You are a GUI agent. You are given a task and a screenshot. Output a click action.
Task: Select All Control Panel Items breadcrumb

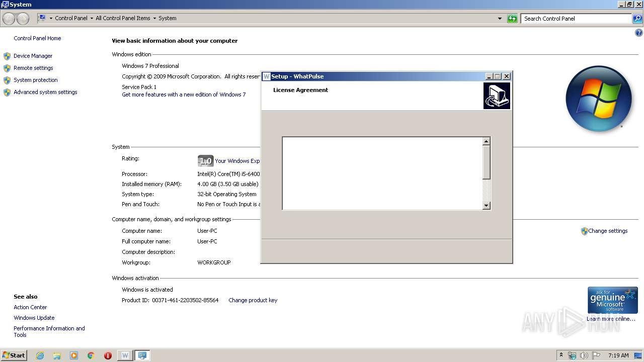pos(123,18)
